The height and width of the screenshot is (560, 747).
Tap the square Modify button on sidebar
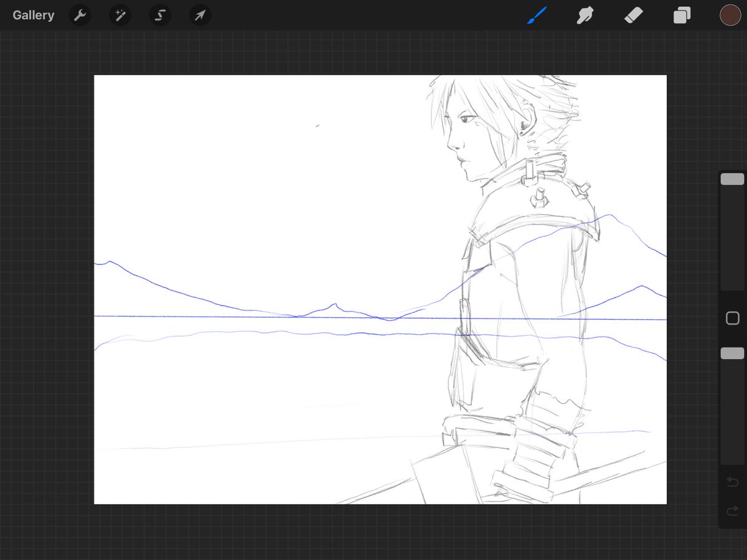point(733,319)
